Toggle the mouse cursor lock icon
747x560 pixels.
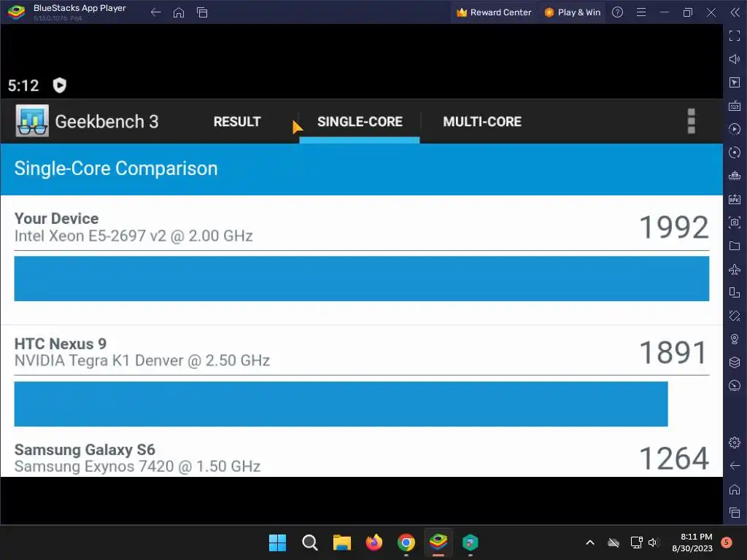[734, 82]
